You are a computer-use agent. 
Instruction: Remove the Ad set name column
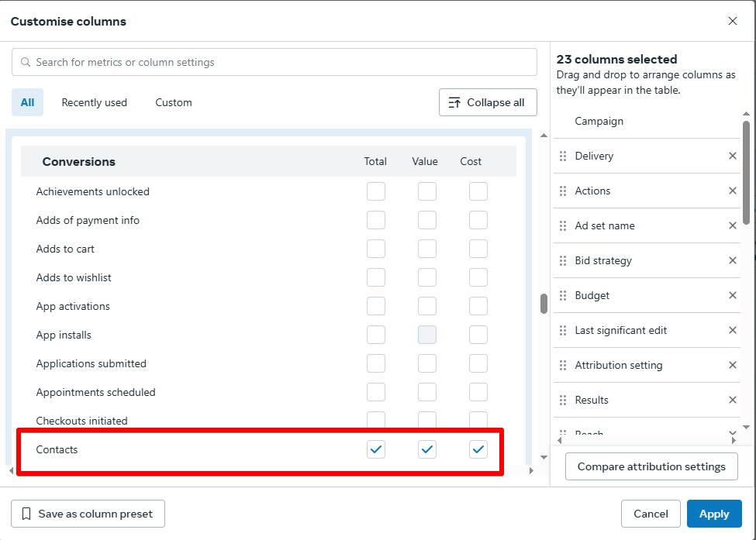733,225
